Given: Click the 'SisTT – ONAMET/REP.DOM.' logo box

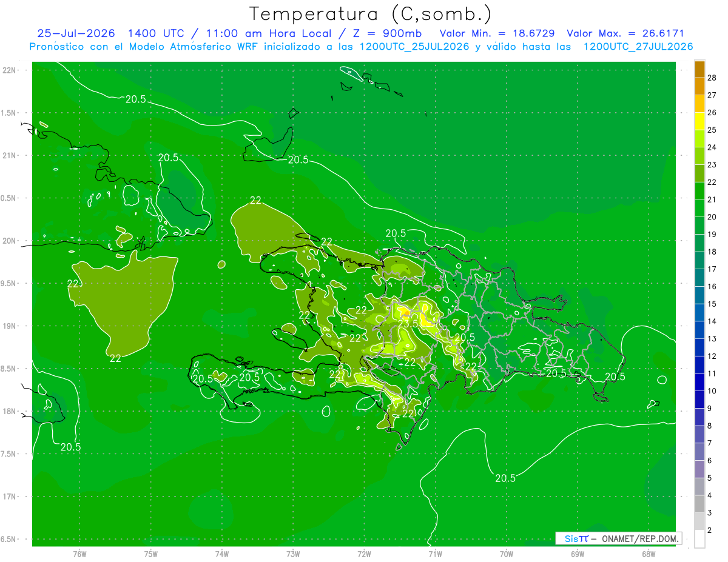Looking at the screenshot, I should [618, 538].
